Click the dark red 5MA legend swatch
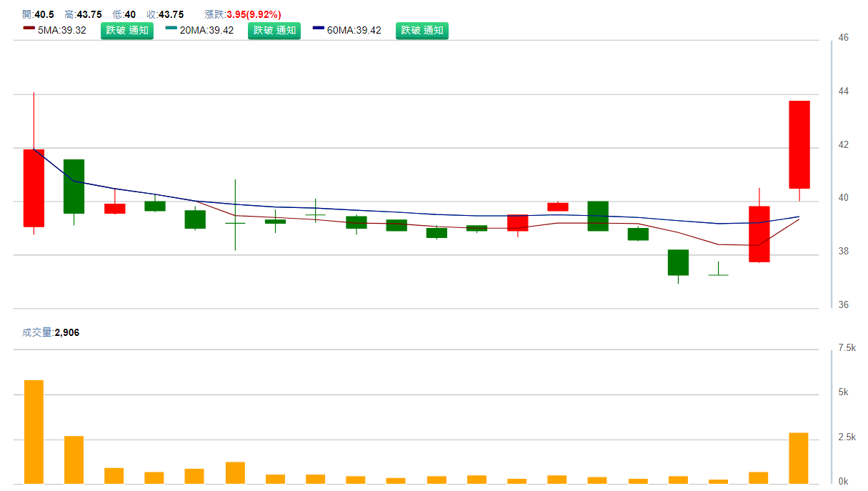 pos(29,28)
